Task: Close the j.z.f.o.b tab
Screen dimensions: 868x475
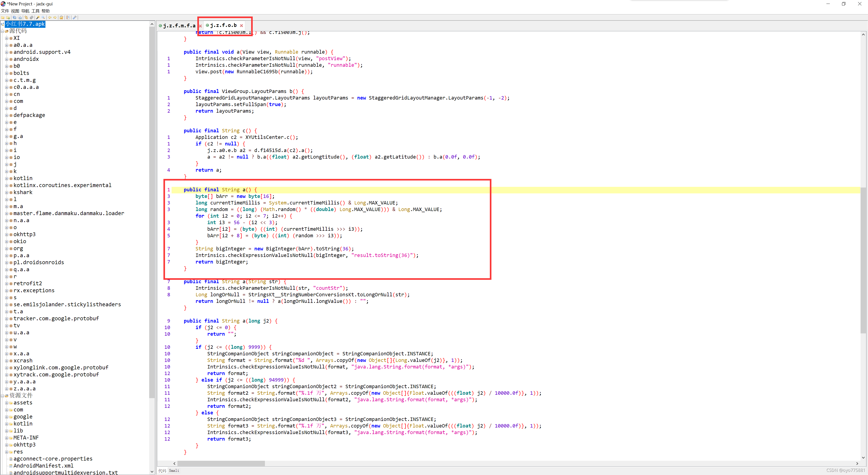Action: coord(241,26)
